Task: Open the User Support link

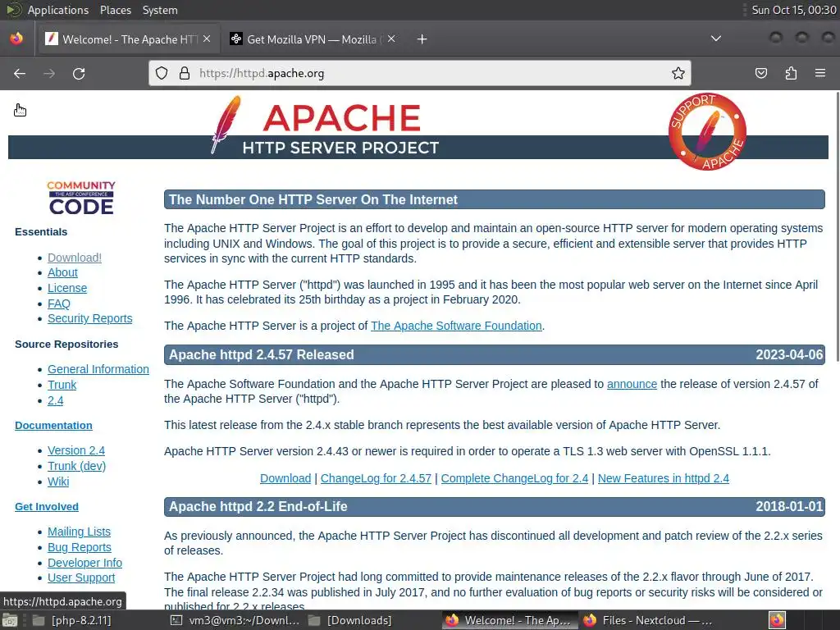Action: click(81, 578)
